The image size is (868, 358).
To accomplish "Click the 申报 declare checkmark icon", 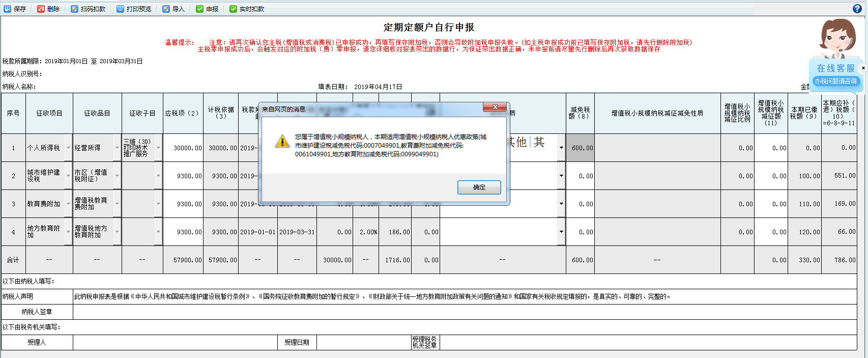I will 199,9.
